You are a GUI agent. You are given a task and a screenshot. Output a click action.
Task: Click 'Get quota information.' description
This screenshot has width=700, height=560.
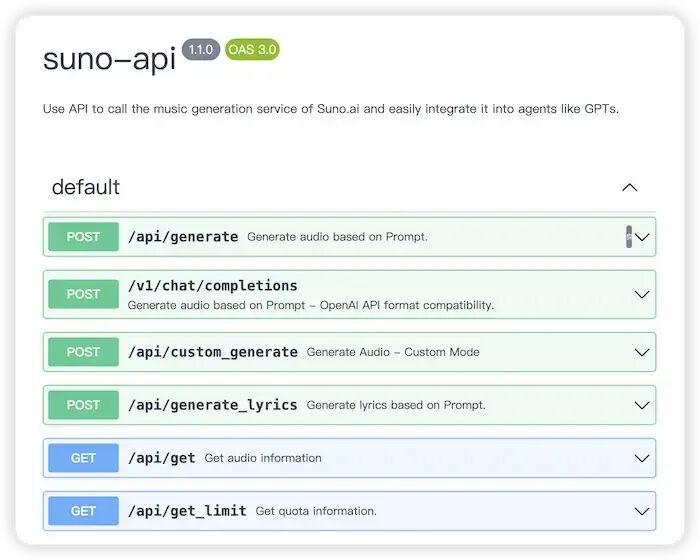316,511
